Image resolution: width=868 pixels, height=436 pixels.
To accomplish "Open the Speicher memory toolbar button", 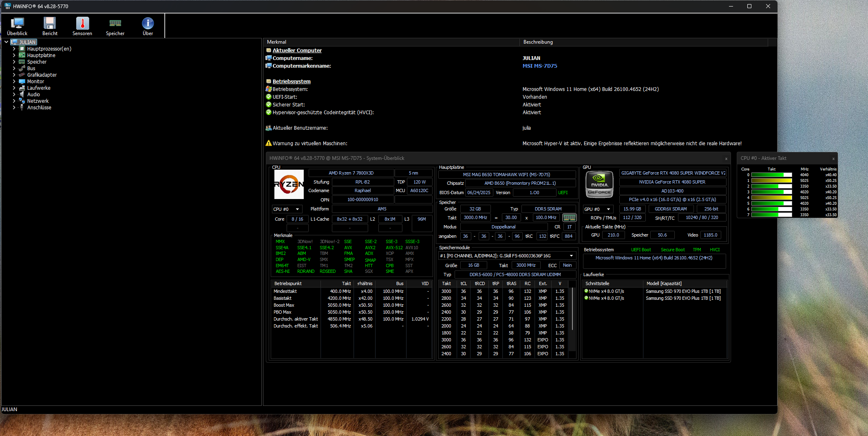I will 115,26.
